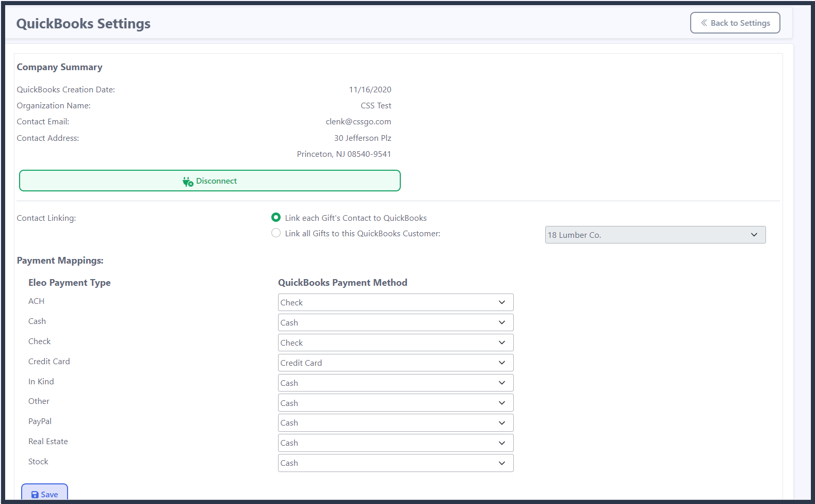Click the PayPal payment type label
Viewport: 815px width, 504px height.
click(x=40, y=421)
